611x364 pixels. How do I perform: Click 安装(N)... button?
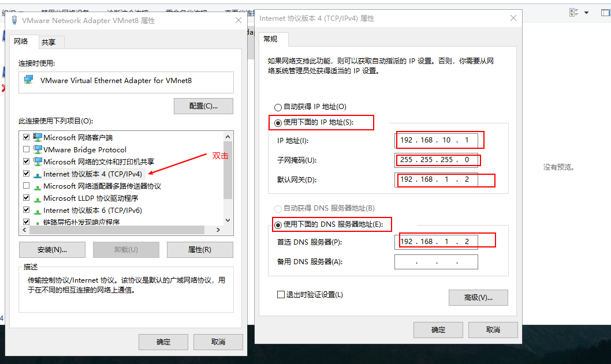coord(52,250)
